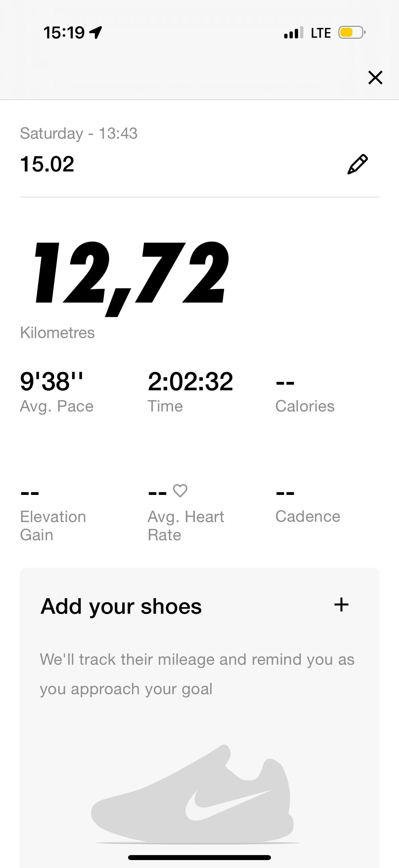Tap the cellular signal bars icon

click(293, 33)
